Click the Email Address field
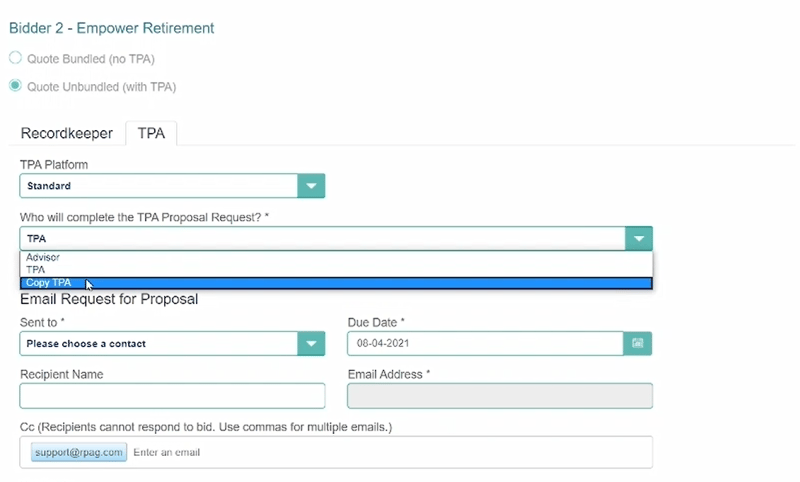The width and height of the screenshot is (800, 482). coord(500,396)
